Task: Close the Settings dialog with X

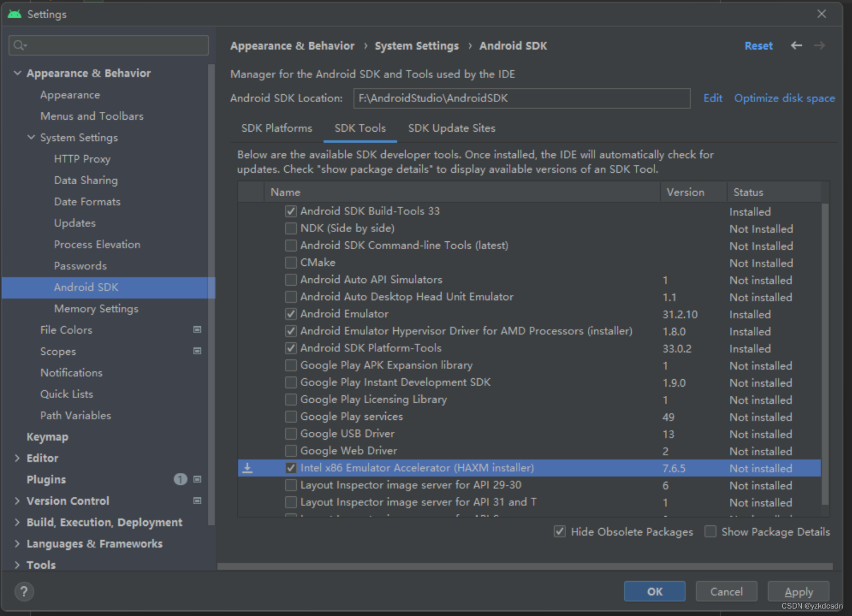Action: point(822,14)
